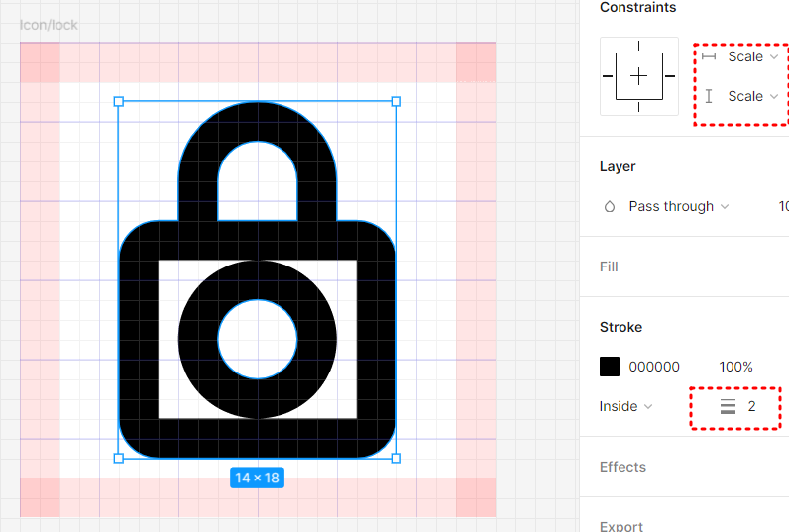Toggle the left constraint bar in the widget
789x532 pixels.
608,76
